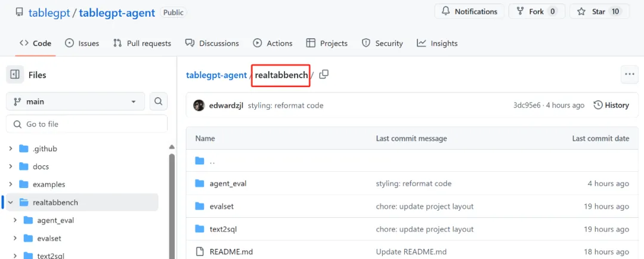This screenshot has height=259, width=644.
Task: Click the 18 hours ago timestamp
Action: coord(606,252)
